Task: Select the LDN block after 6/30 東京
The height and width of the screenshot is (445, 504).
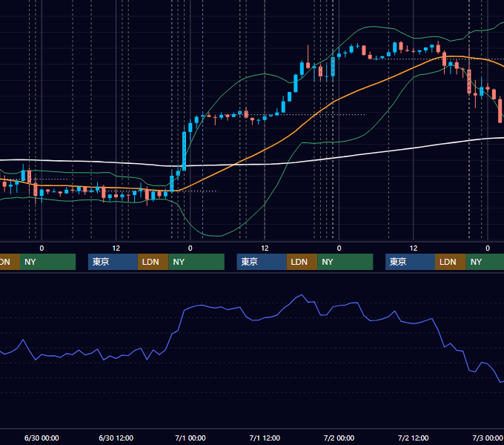Action: pyautogui.click(x=153, y=262)
